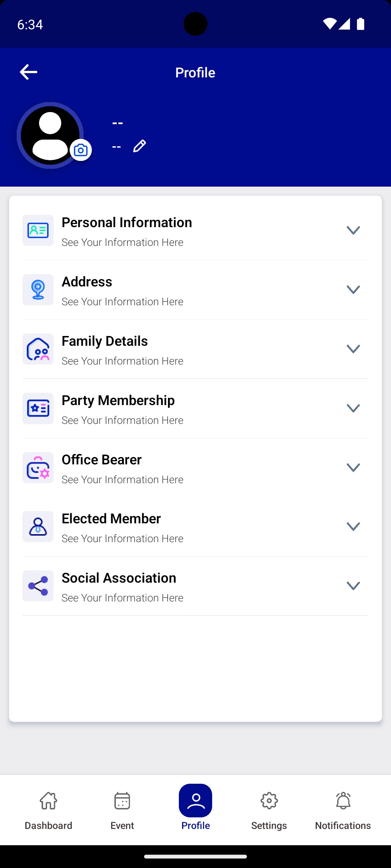This screenshot has height=868, width=391.
Task: Expand the Family Details chevron
Action: pyautogui.click(x=353, y=349)
